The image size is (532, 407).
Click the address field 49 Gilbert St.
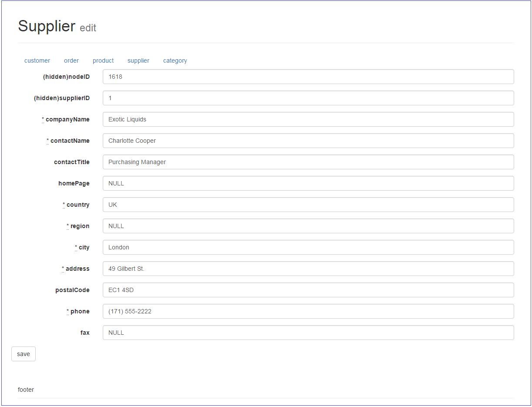(308, 269)
